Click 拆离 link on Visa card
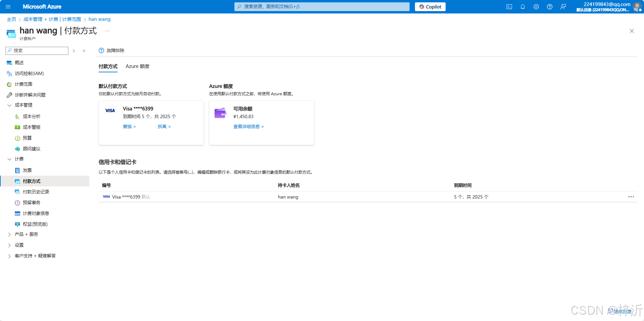Screen dimensions: 644x321 coord(164,127)
